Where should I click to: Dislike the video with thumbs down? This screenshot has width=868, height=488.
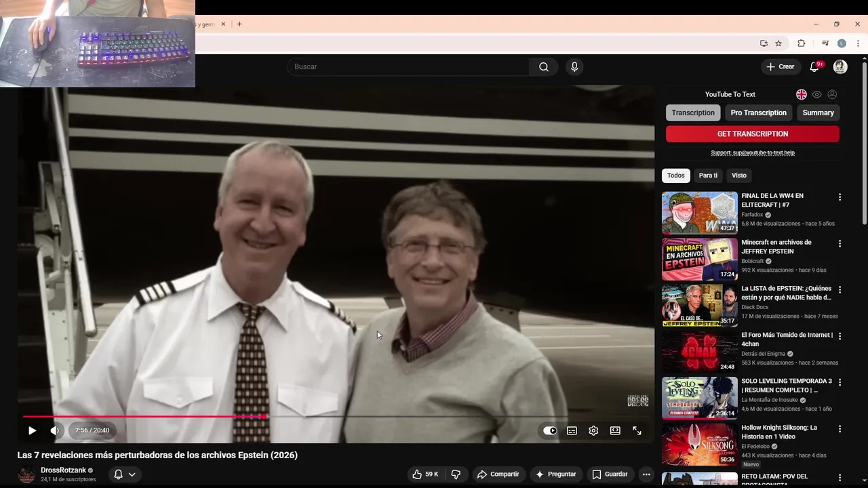click(456, 474)
